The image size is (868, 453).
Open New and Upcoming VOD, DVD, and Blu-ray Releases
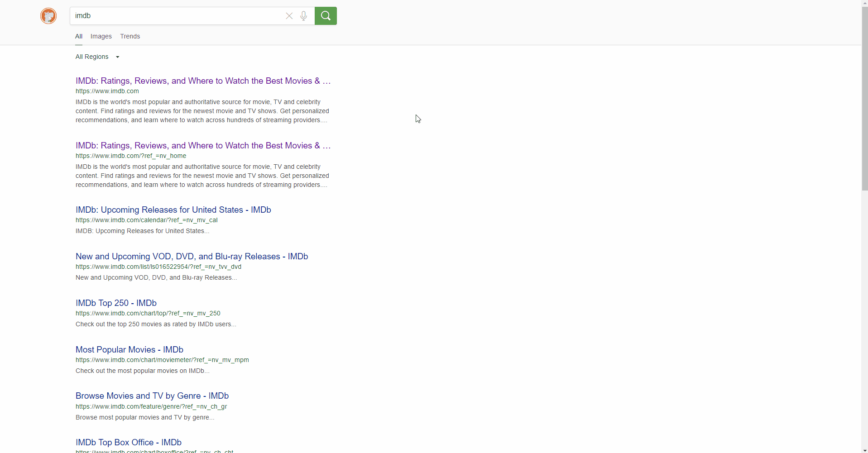tap(192, 257)
